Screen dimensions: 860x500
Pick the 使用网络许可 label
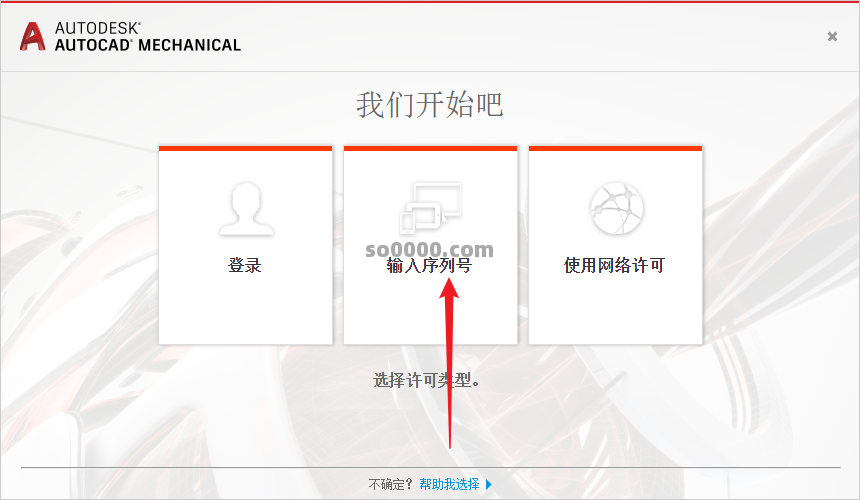pyautogui.click(x=614, y=265)
